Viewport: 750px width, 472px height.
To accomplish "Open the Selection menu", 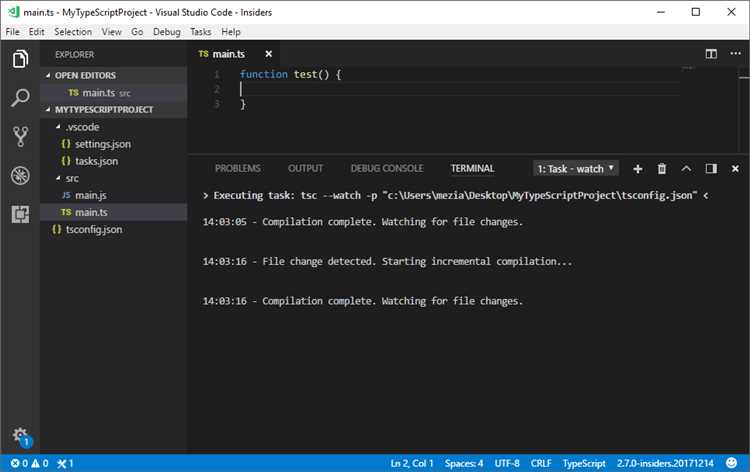I will [73, 32].
